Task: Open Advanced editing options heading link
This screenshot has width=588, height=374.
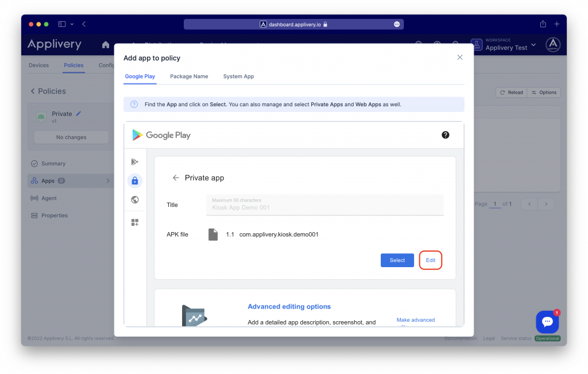Action: (x=289, y=306)
